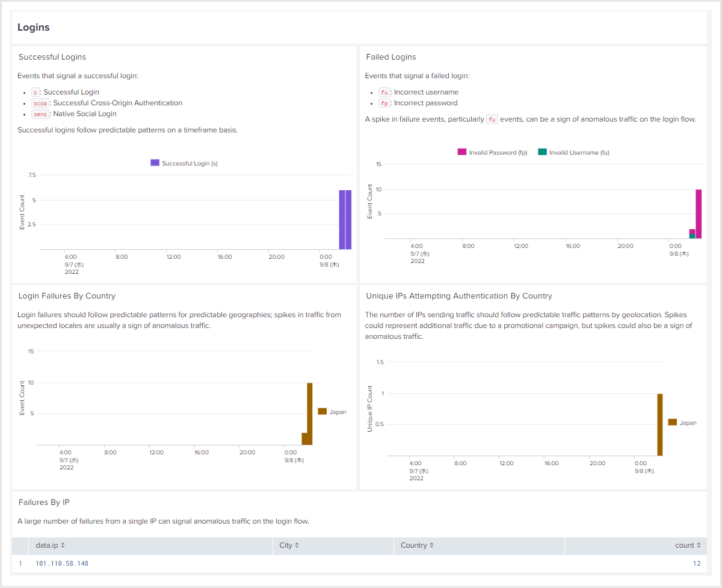This screenshot has height=588, width=722.
Task: Click data.ip column header text
Action: point(47,545)
